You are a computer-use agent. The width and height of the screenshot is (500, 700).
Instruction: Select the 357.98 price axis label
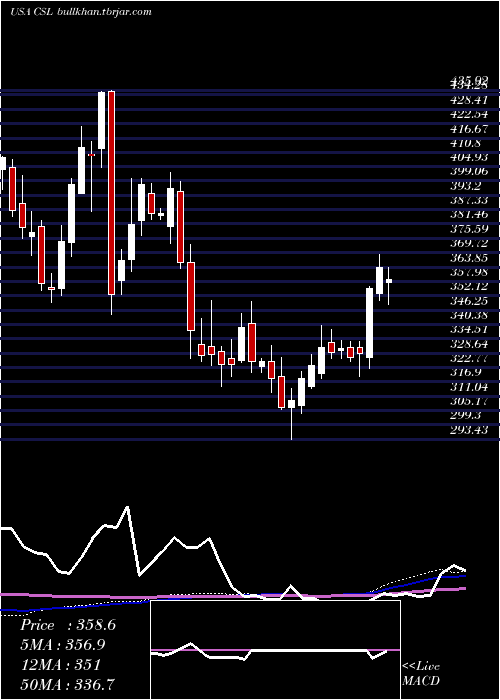(x=469, y=272)
